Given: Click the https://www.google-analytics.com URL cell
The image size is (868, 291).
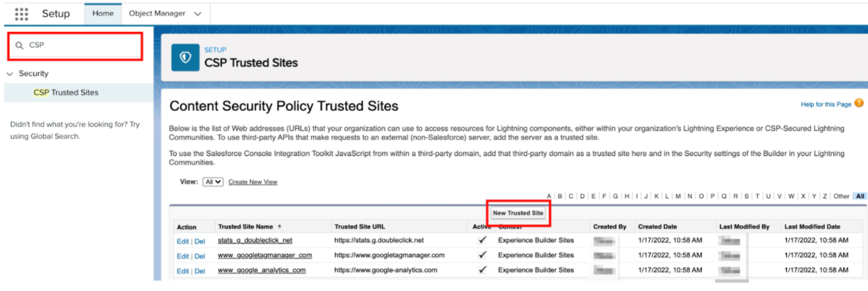Looking at the screenshot, I should tap(386, 270).
